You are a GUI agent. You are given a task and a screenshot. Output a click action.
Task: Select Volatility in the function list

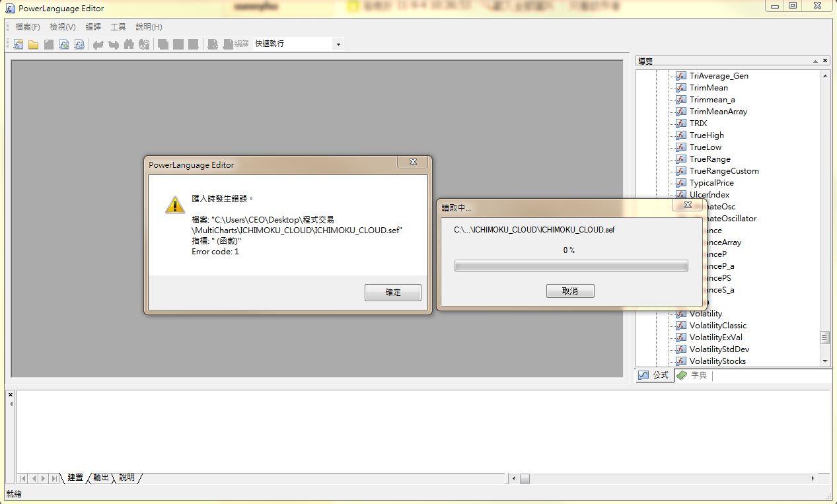tap(706, 314)
